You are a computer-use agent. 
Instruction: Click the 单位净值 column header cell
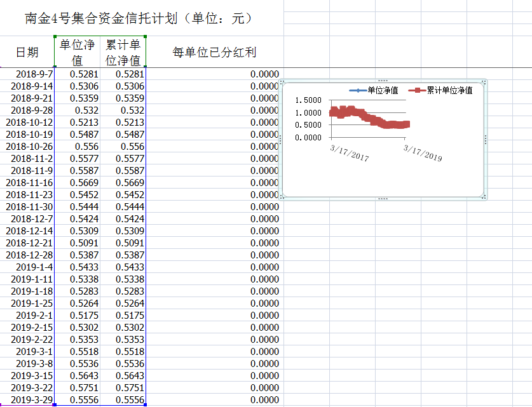pyautogui.click(x=78, y=52)
